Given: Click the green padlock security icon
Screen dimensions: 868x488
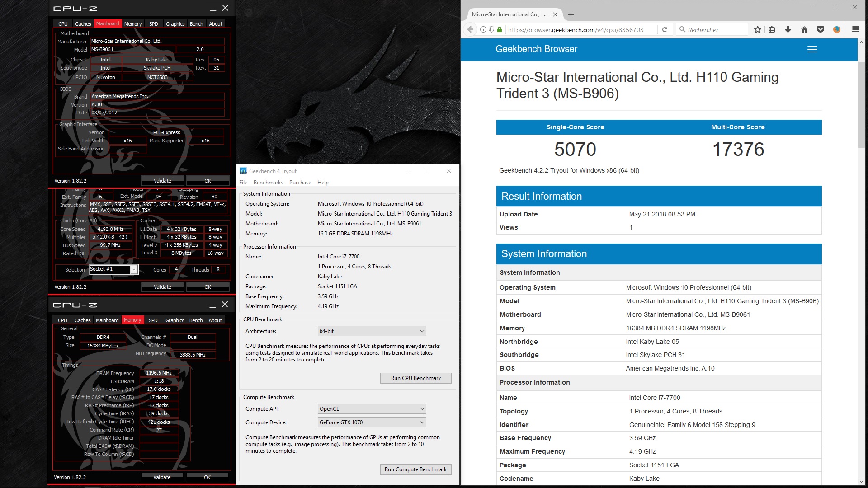Looking at the screenshot, I should pos(500,29).
